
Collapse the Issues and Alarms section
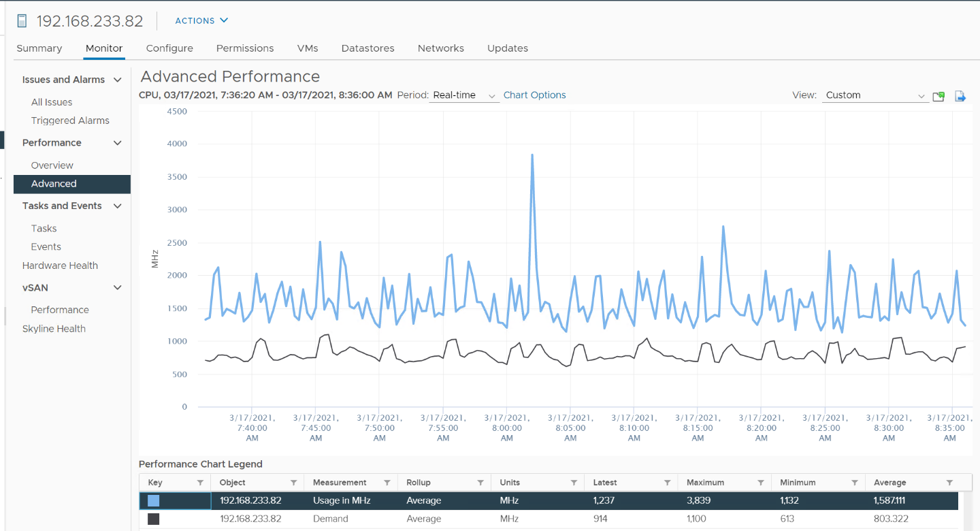point(117,80)
